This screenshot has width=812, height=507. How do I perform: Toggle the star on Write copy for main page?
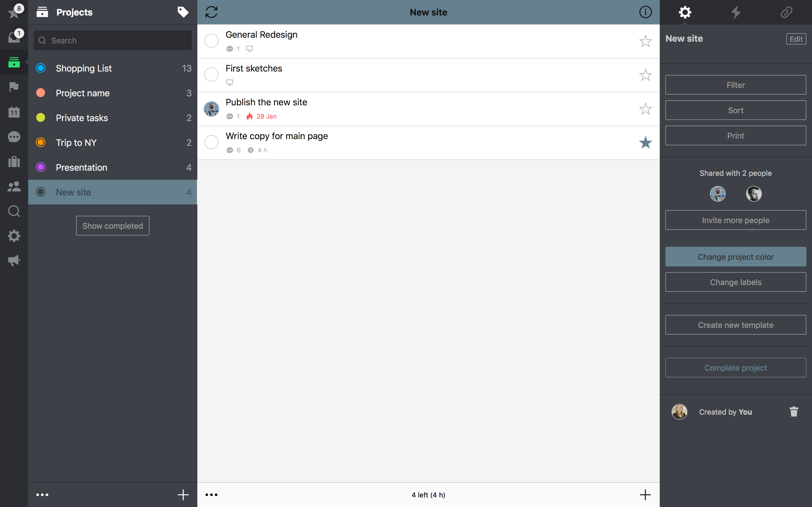pyautogui.click(x=645, y=143)
